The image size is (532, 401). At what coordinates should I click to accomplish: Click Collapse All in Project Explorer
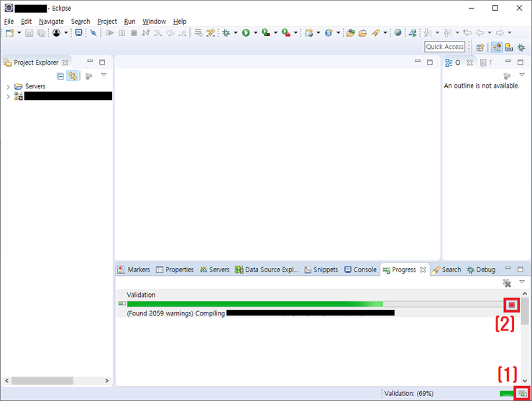(x=60, y=75)
